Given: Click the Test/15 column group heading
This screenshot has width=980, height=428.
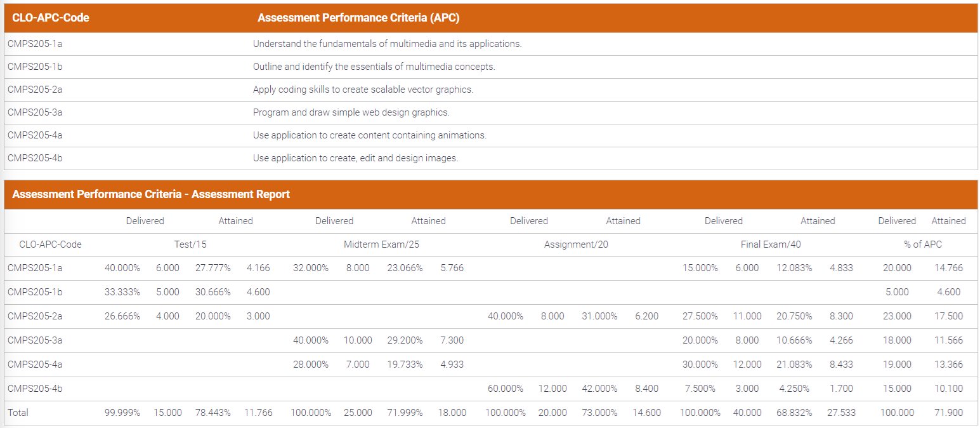Looking at the screenshot, I should 190,244.
